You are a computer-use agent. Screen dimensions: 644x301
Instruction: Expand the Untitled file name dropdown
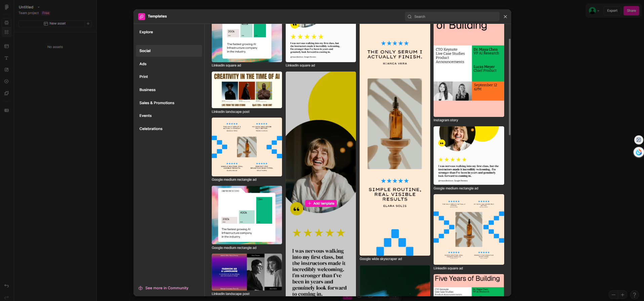pos(39,7)
